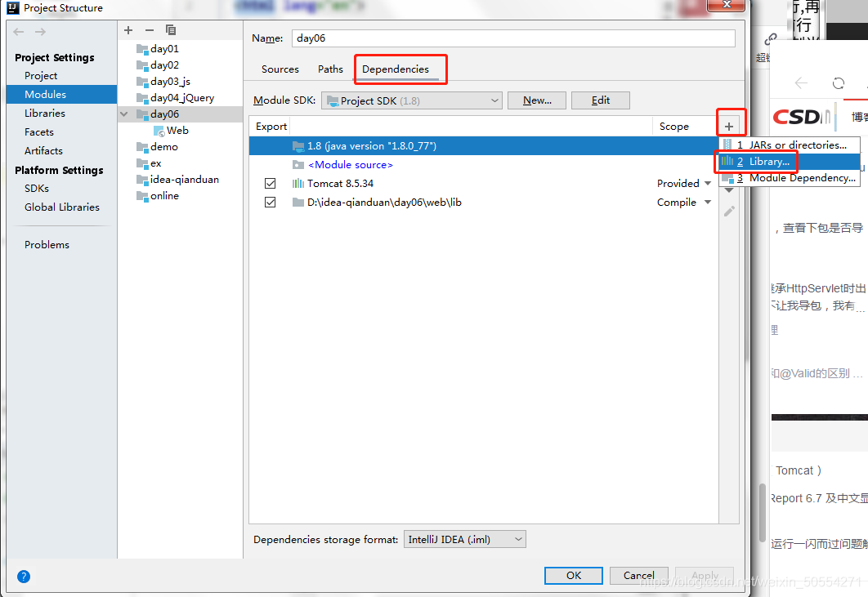
Task: Choose Module Dependency... menu item
Action: tap(790, 178)
